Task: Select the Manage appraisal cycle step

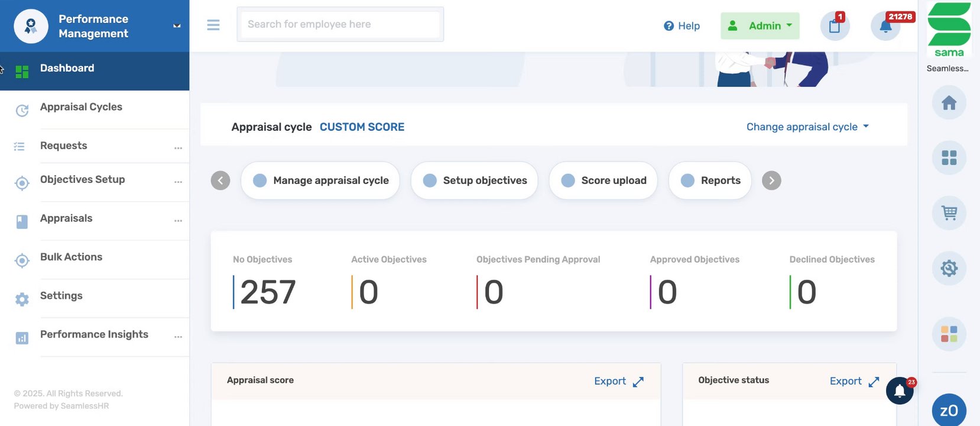Action: 320,180
